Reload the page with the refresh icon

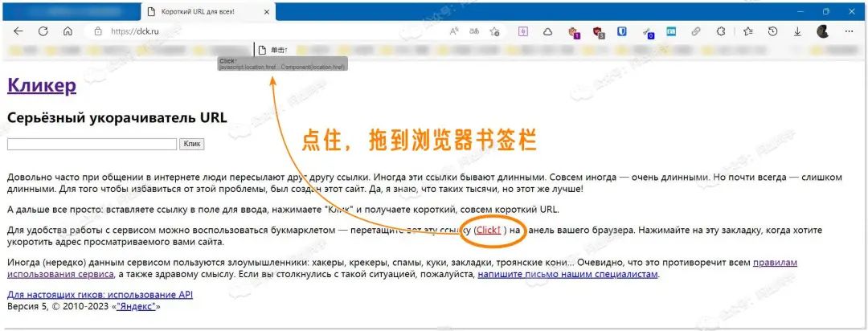[x=43, y=31]
